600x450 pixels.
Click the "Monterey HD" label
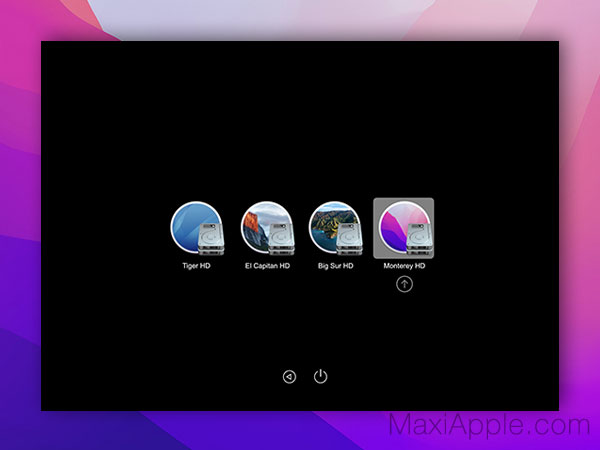[x=404, y=266]
